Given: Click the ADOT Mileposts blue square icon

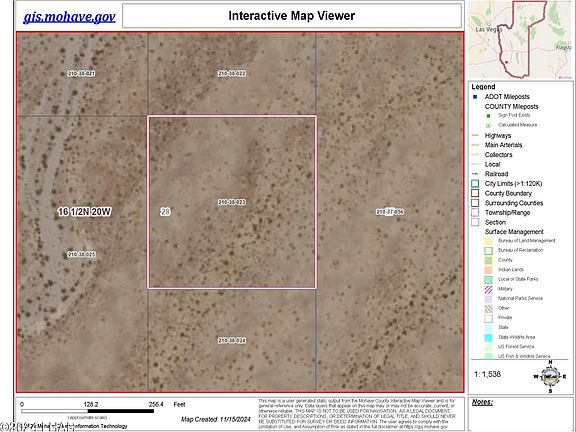Looking at the screenshot, I should pos(475,97).
